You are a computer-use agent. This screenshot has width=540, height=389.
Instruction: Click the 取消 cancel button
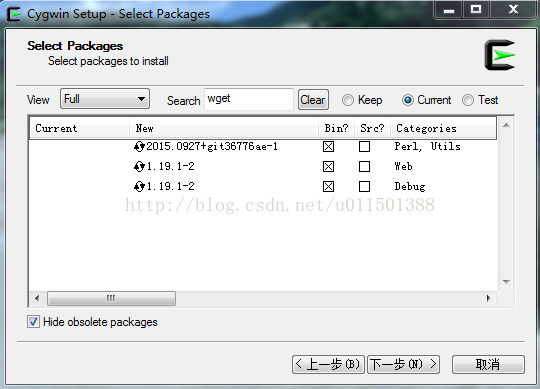[x=488, y=364]
